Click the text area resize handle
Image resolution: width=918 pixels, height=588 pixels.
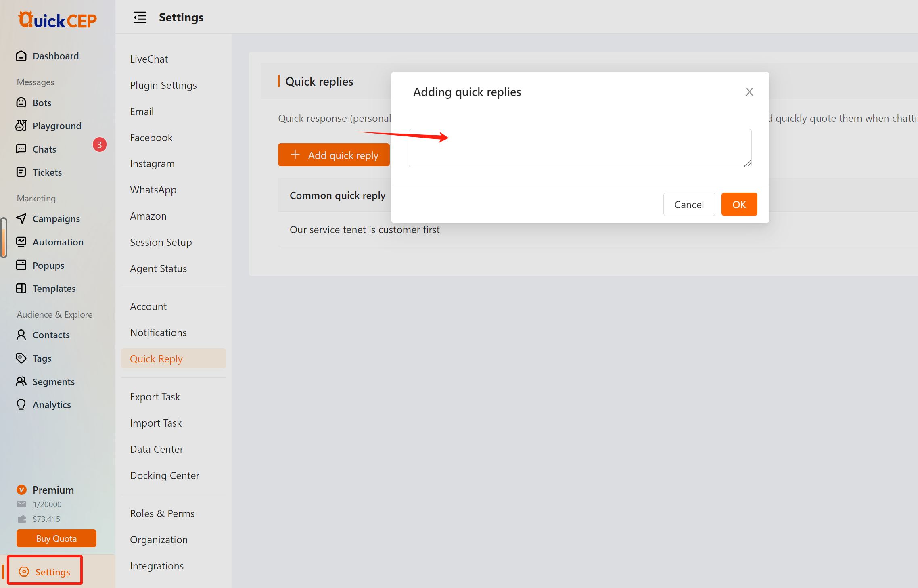pos(747,163)
